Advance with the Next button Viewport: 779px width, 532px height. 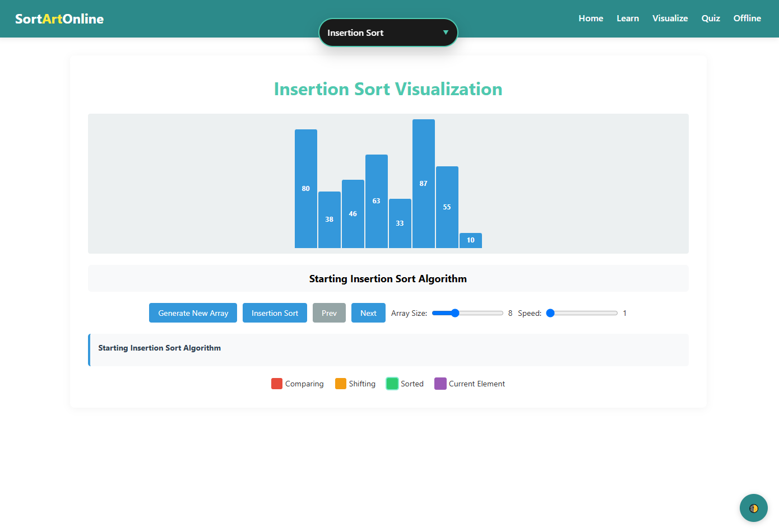pos(368,313)
